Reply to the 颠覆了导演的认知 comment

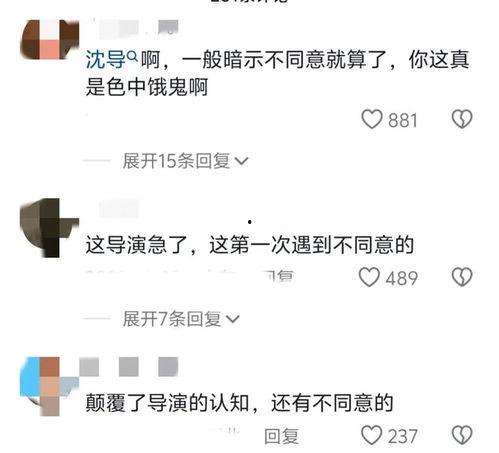click(281, 436)
